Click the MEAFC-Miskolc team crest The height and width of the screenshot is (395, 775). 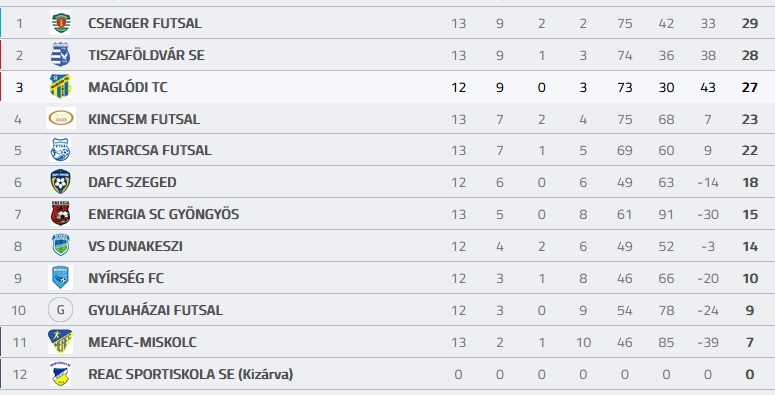(60, 342)
